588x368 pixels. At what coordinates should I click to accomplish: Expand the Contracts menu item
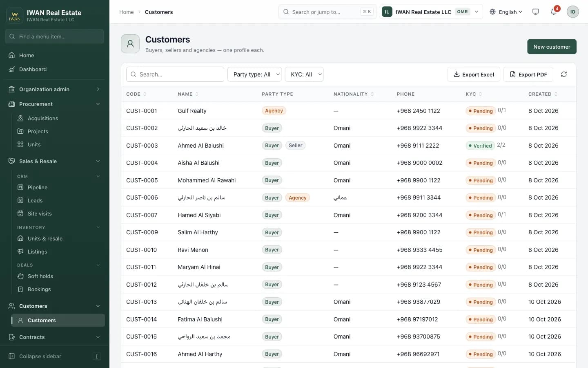(x=55, y=337)
